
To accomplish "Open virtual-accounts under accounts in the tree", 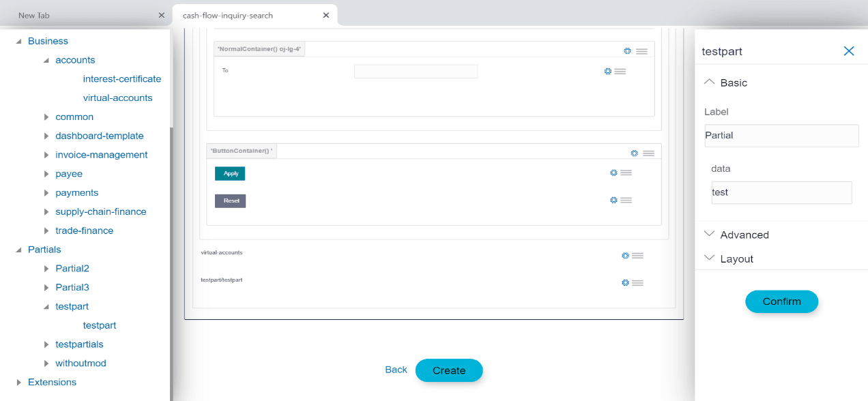I will 117,98.
